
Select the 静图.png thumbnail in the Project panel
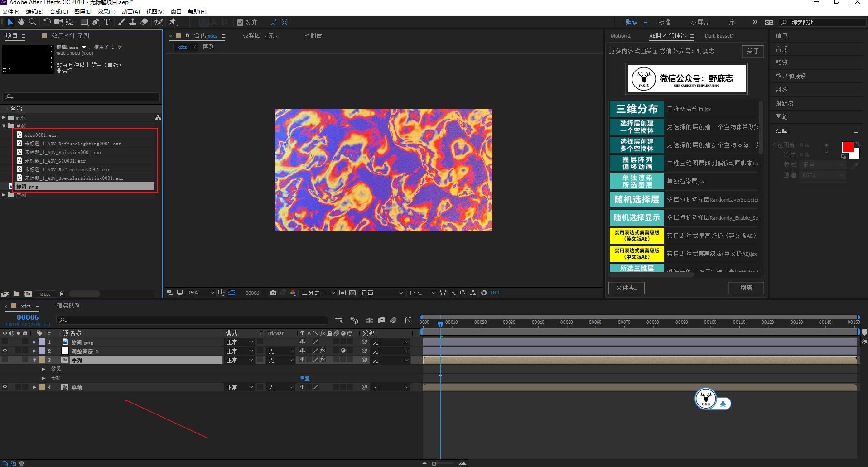(x=27, y=59)
